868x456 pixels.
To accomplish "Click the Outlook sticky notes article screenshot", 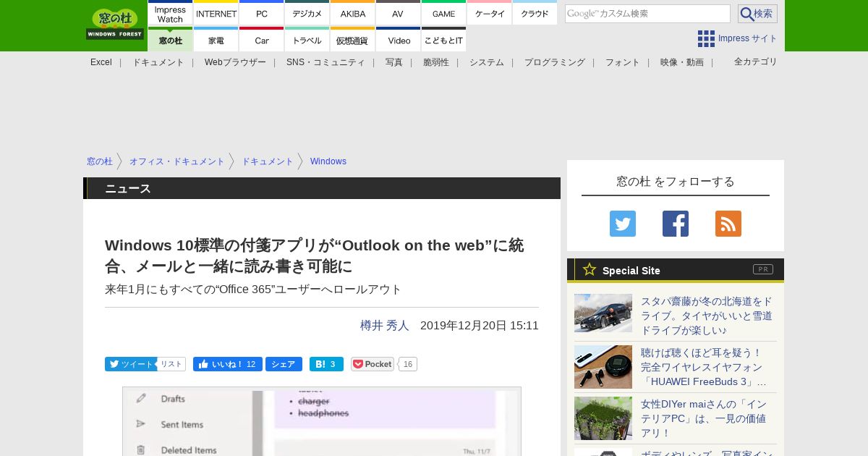I will (x=322, y=421).
